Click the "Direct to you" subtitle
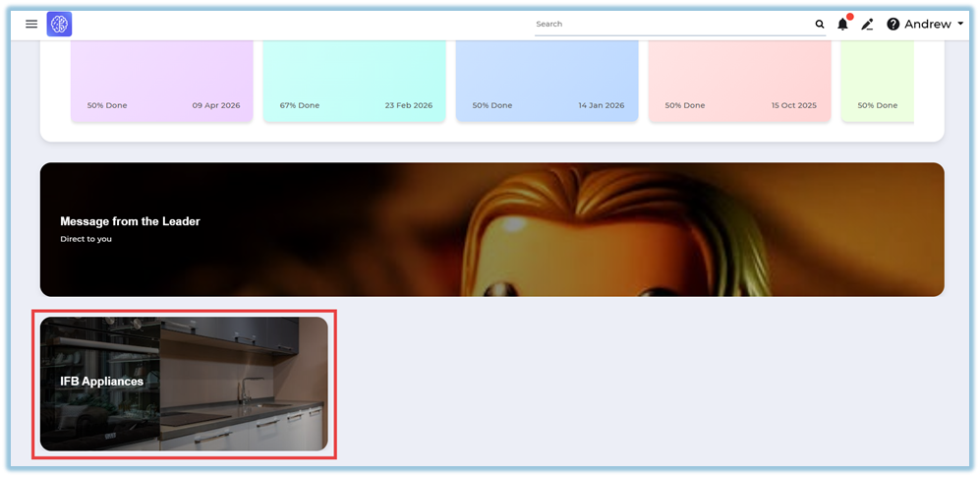 coord(86,239)
